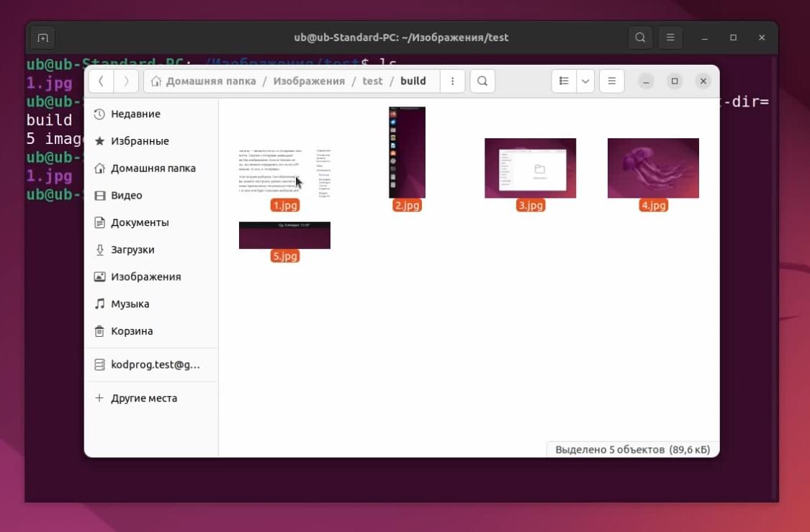Close the file manager window

(703, 81)
